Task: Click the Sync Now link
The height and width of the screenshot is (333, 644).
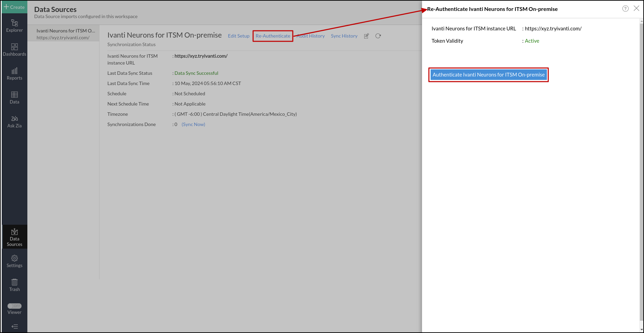Action: [x=193, y=124]
